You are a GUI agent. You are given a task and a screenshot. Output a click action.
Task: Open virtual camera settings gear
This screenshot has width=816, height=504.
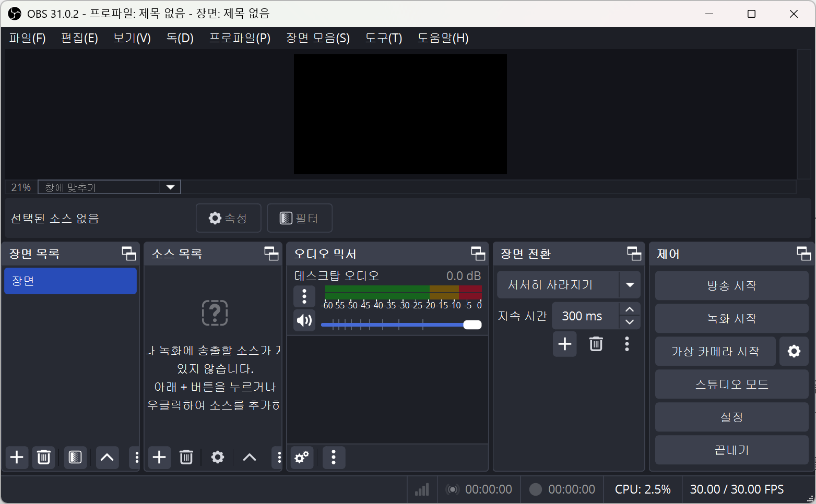click(794, 351)
